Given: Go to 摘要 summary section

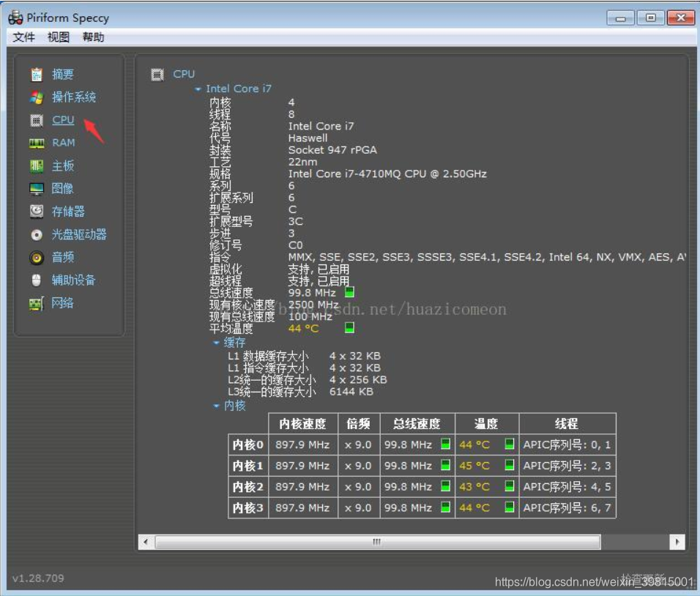Looking at the screenshot, I should pyautogui.click(x=62, y=75).
